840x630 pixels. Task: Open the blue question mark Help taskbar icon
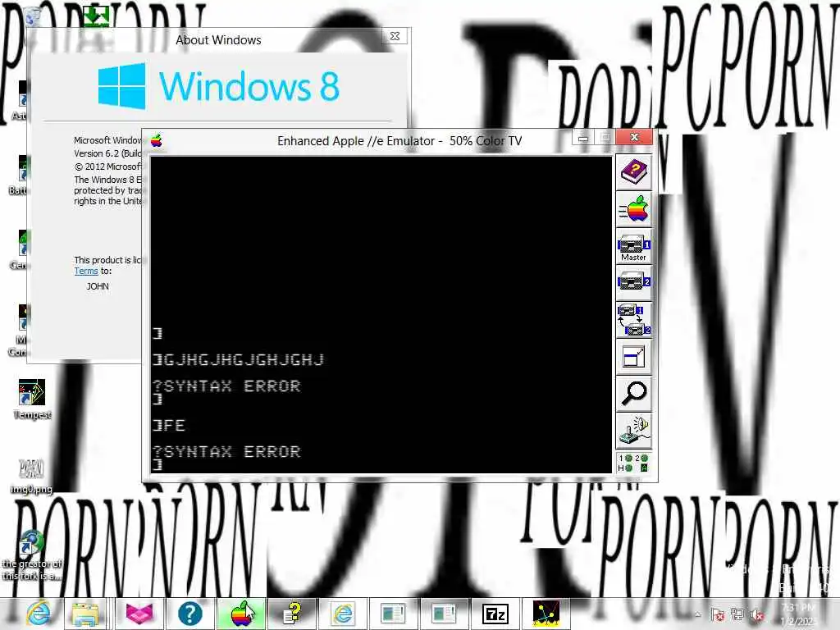[189, 614]
